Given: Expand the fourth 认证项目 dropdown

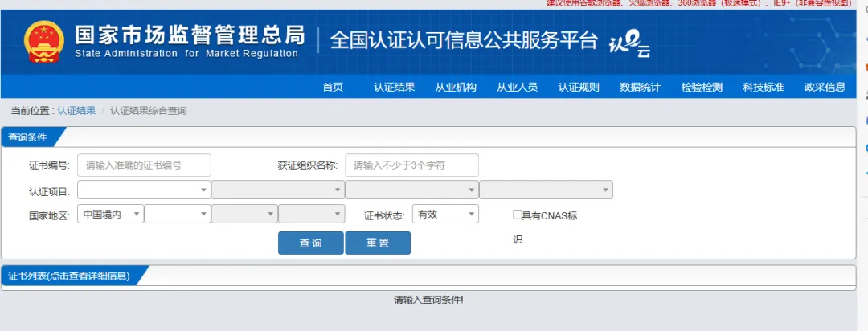Looking at the screenshot, I should tap(546, 190).
